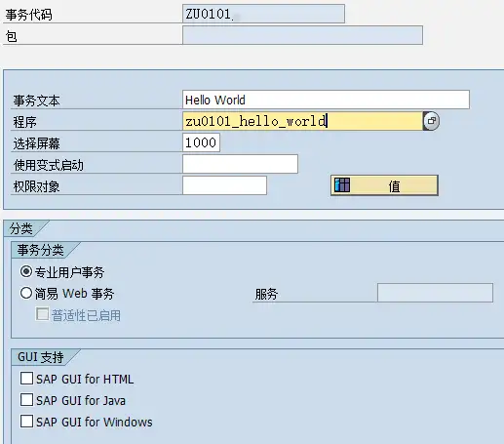Click the 事务文本 label

(x=37, y=101)
